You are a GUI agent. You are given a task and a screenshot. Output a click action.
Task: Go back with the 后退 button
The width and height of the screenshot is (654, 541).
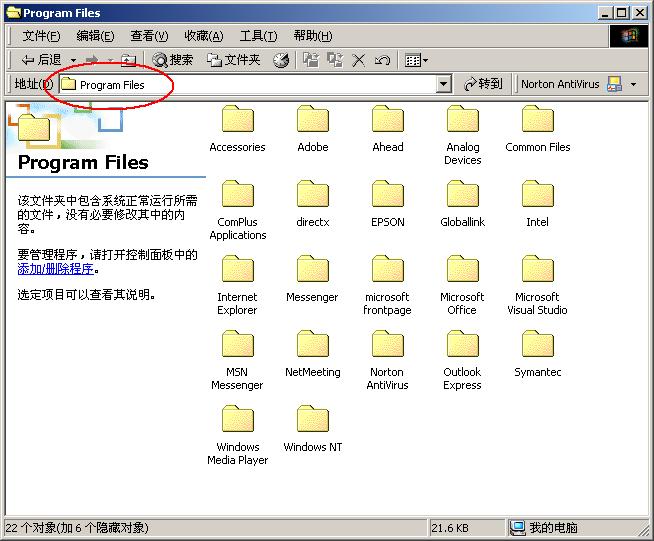coord(41,60)
